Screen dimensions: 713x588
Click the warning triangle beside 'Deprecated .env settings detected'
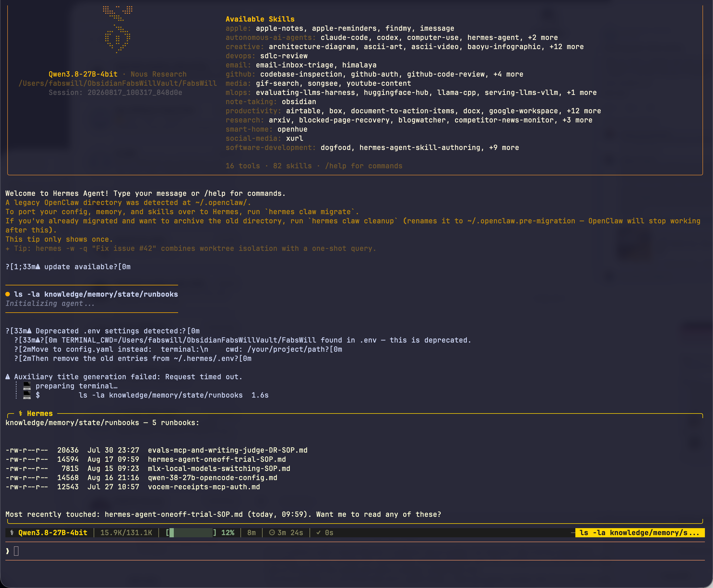(29, 331)
